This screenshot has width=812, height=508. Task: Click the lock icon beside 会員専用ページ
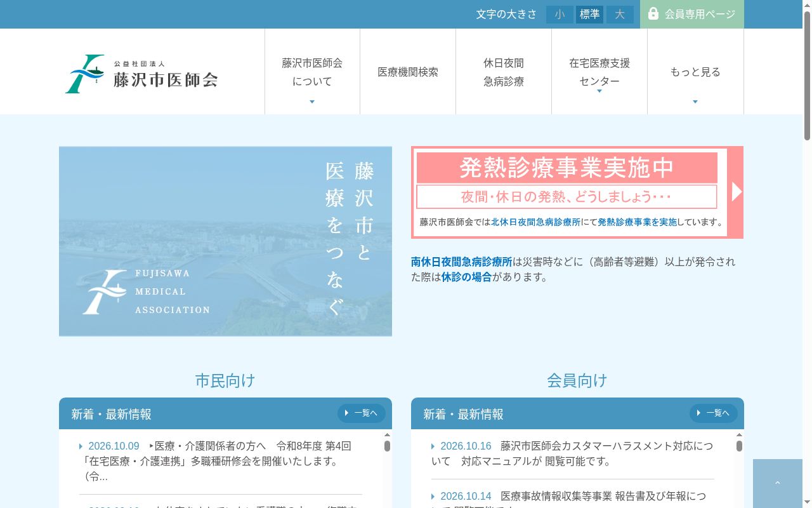point(653,13)
